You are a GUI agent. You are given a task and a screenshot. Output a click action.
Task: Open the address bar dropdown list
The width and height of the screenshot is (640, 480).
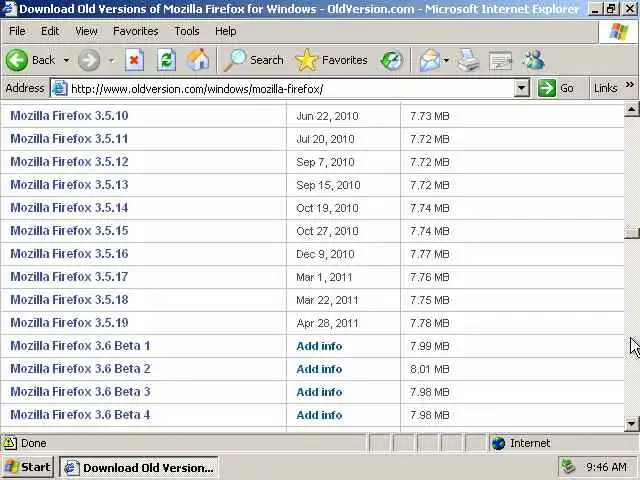521,88
